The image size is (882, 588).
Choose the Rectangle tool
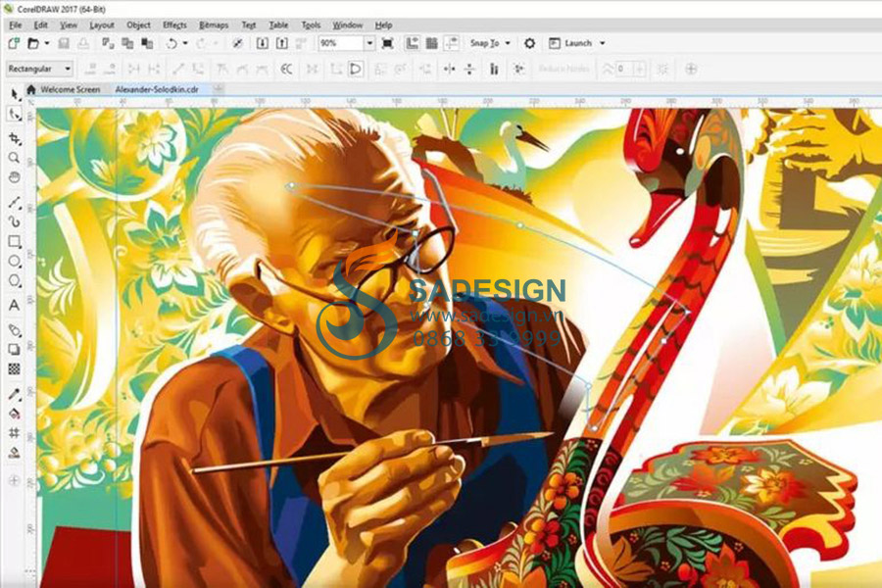[x=15, y=242]
